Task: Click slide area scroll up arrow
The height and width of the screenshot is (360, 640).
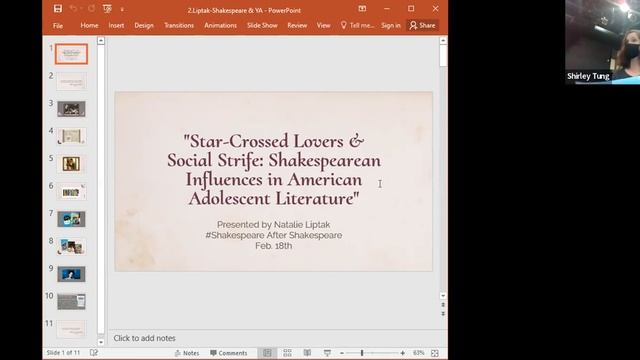Action: tap(443, 41)
